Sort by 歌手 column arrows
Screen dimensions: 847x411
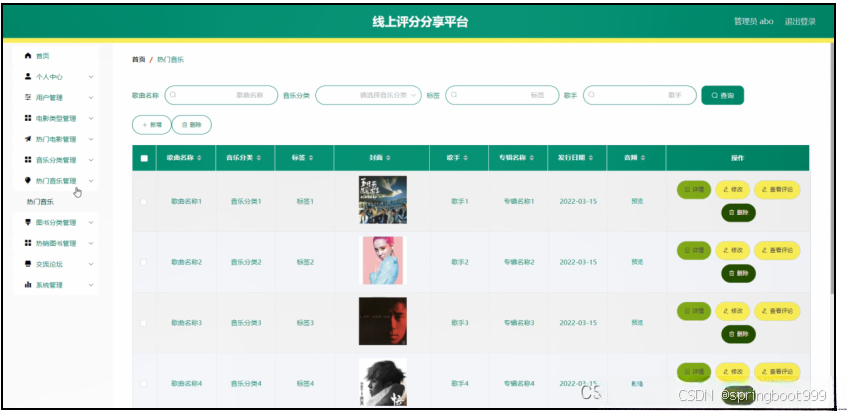(466, 158)
